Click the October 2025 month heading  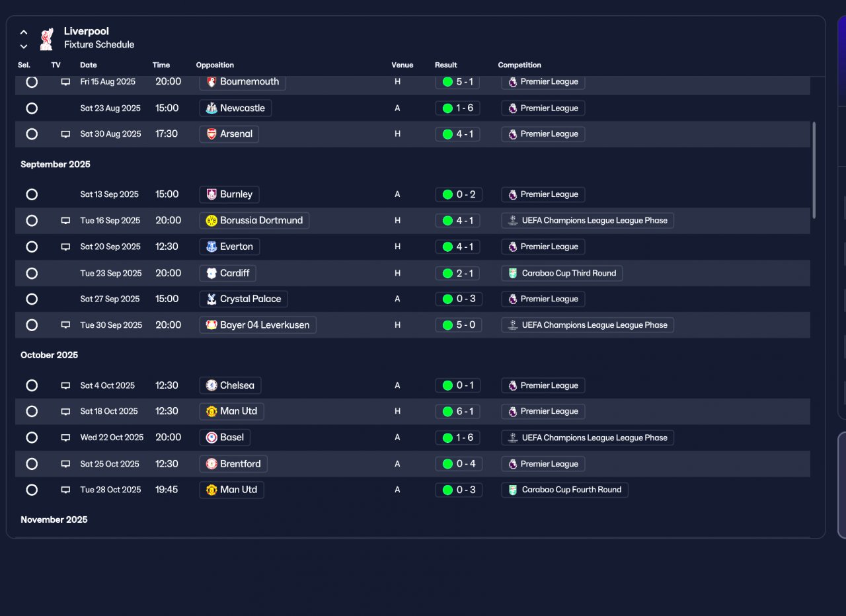(50, 356)
